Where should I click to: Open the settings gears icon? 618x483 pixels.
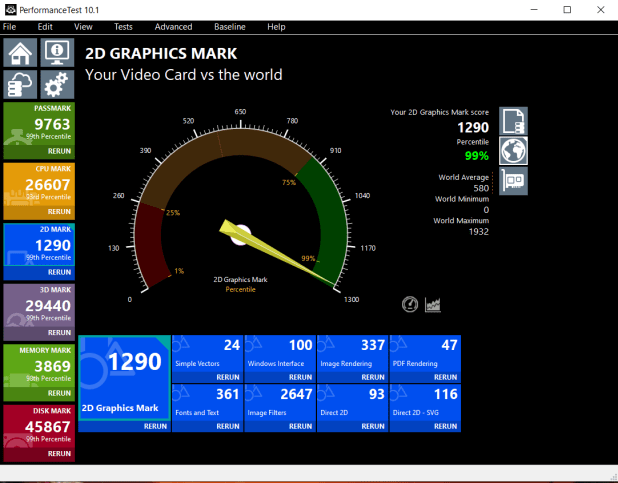tap(57, 84)
